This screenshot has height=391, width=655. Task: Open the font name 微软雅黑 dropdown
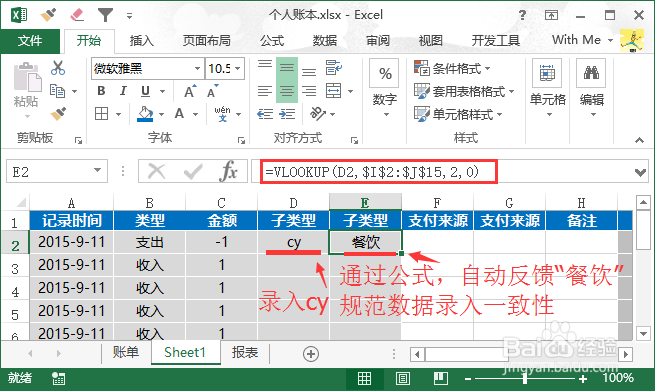197,68
